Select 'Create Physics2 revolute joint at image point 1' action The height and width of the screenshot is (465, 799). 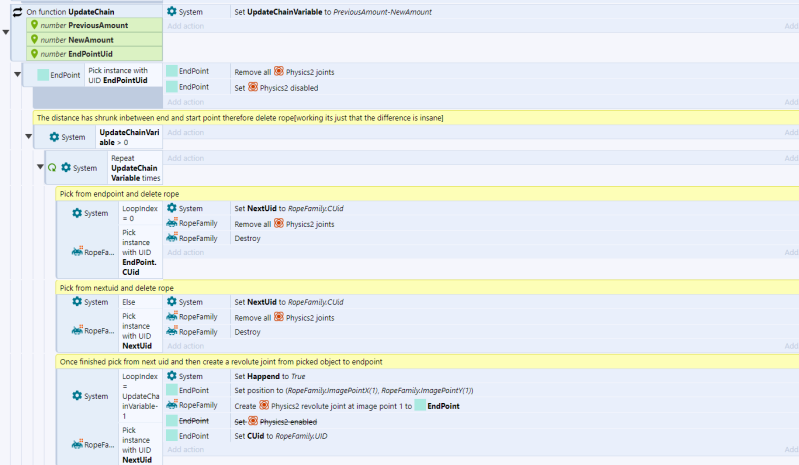click(347, 406)
